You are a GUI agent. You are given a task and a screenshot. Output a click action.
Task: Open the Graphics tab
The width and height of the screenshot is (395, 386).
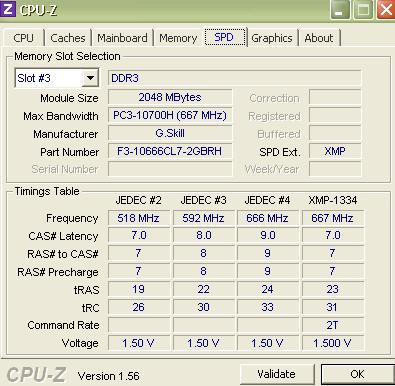pos(272,38)
